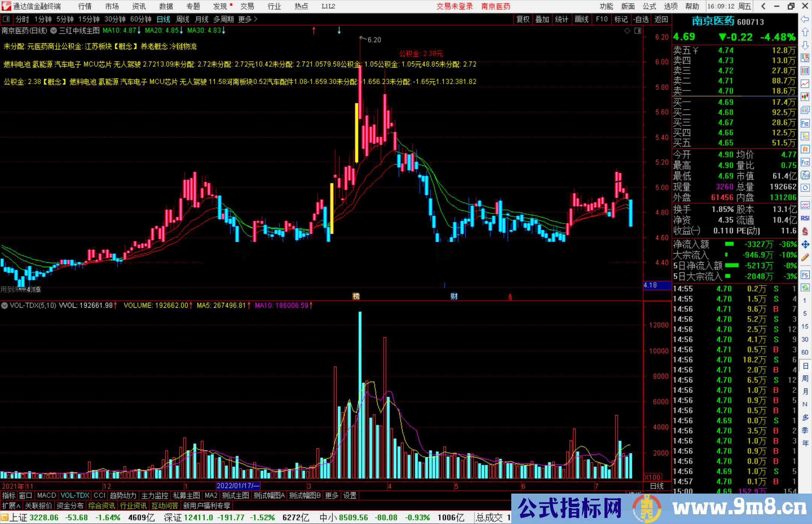812x524 pixels.
Task: Select the 周线 weekly period
Action: coord(183,19)
